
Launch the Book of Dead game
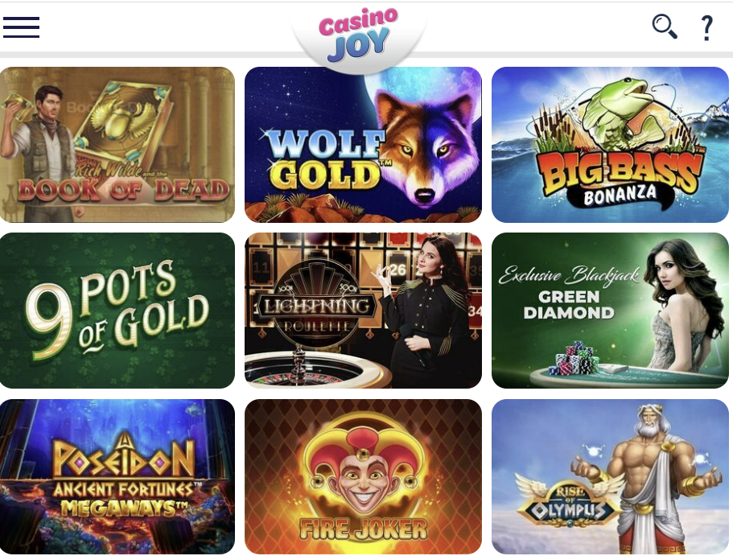click(117, 145)
